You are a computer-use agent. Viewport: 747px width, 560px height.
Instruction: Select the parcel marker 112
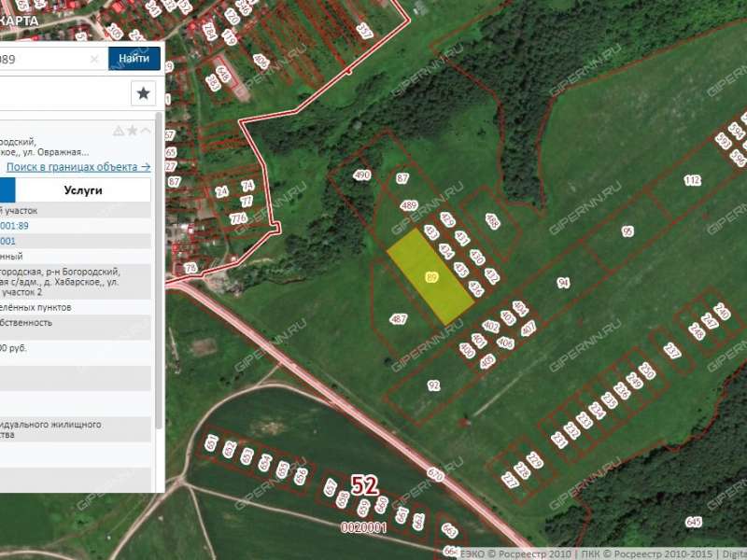[x=692, y=180]
